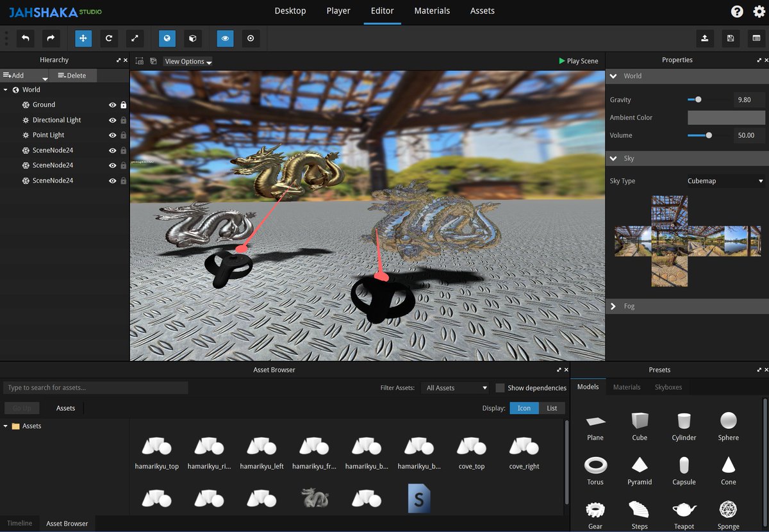Open the Player view from the top menu
This screenshot has width=769, height=532.
[338, 11]
